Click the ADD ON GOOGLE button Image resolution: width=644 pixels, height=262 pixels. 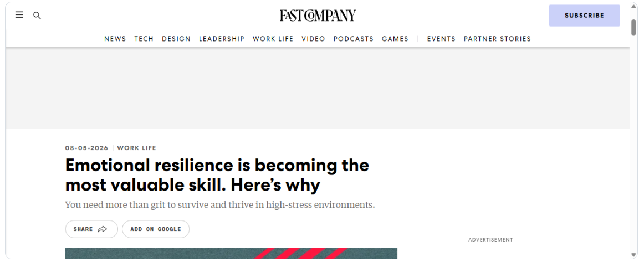[156, 229]
